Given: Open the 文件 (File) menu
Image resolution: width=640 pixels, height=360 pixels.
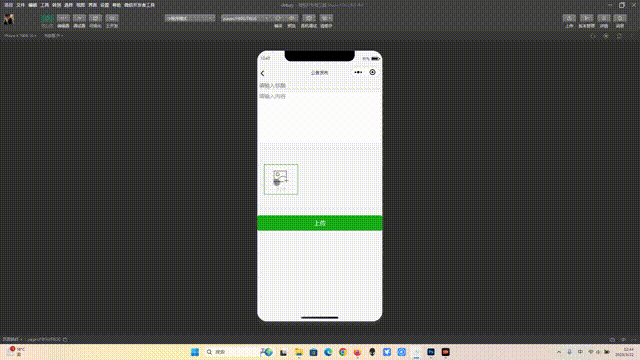Looking at the screenshot, I should pos(20,5).
